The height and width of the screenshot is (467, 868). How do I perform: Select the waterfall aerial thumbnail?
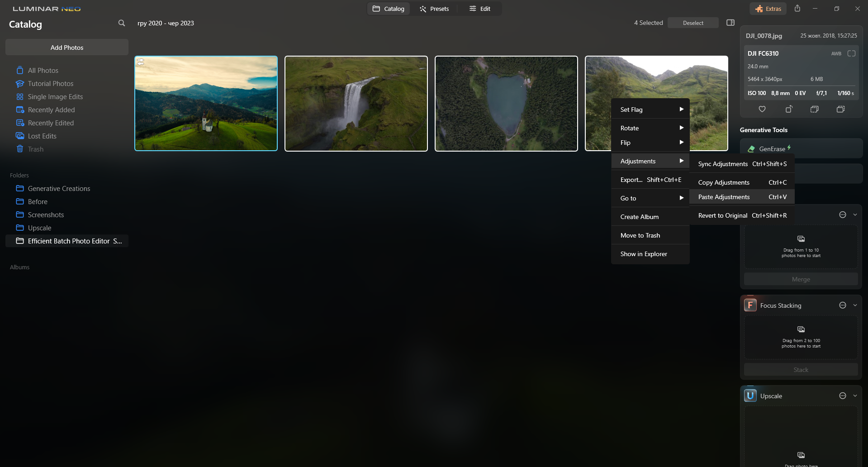(x=356, y=103)
